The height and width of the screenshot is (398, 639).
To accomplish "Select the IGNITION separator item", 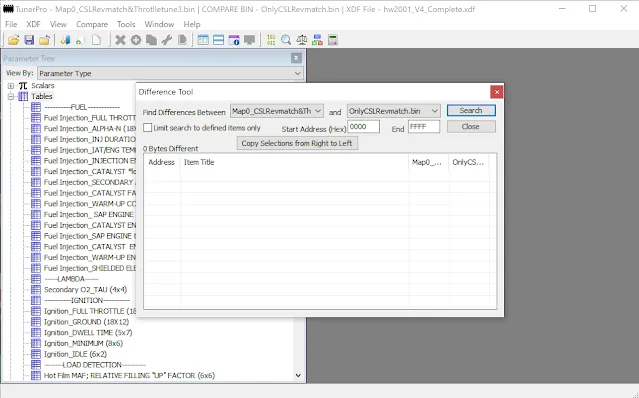I will 87,301.
